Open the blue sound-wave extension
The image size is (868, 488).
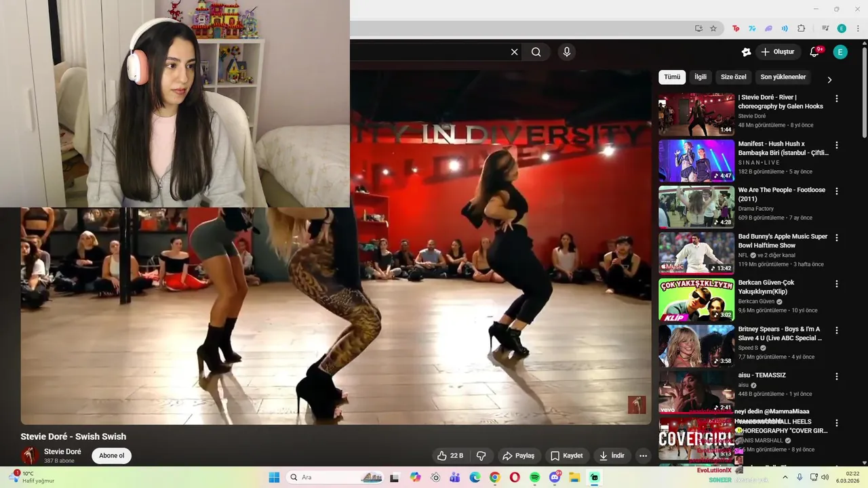pos(785,28)
